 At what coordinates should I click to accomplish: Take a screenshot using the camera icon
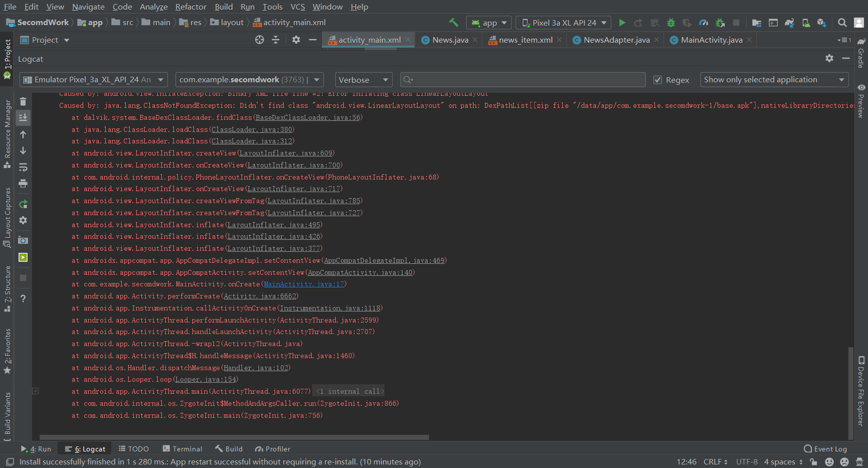(23, 240)
